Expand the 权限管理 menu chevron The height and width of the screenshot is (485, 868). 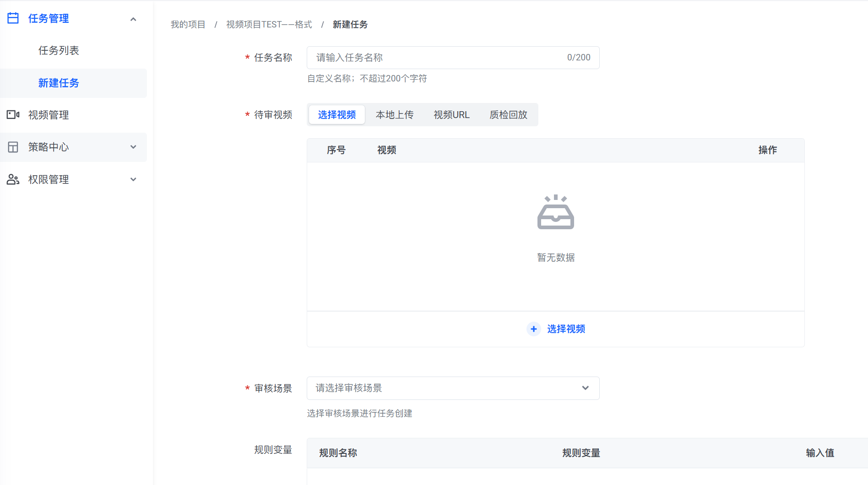coord(133,179)
